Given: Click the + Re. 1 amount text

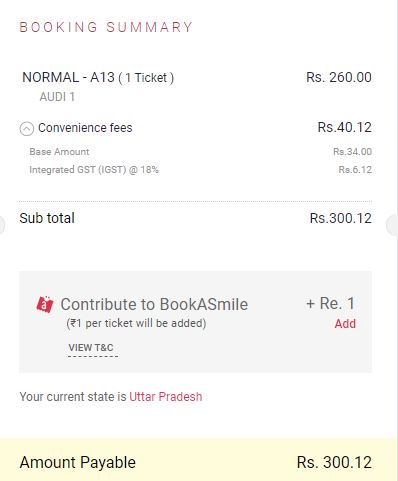Looking at the screenshot, I should pos(331,303).
